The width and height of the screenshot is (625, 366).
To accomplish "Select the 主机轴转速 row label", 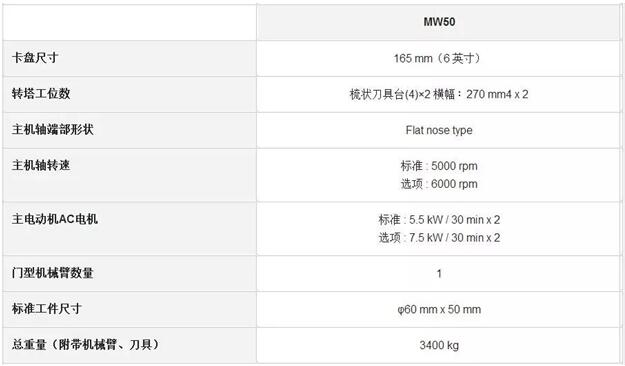I will click(41, 165).
